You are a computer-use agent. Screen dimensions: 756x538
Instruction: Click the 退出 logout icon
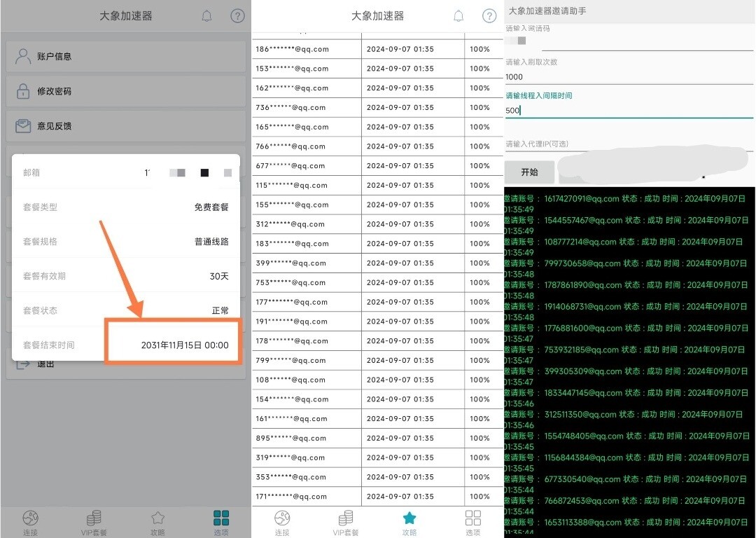[24, 364]
